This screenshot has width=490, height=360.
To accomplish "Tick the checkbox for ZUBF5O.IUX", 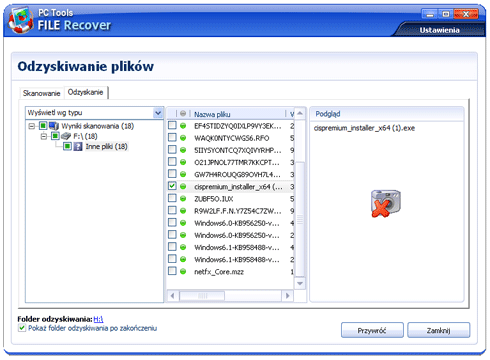I will click(x=172, y=198).
